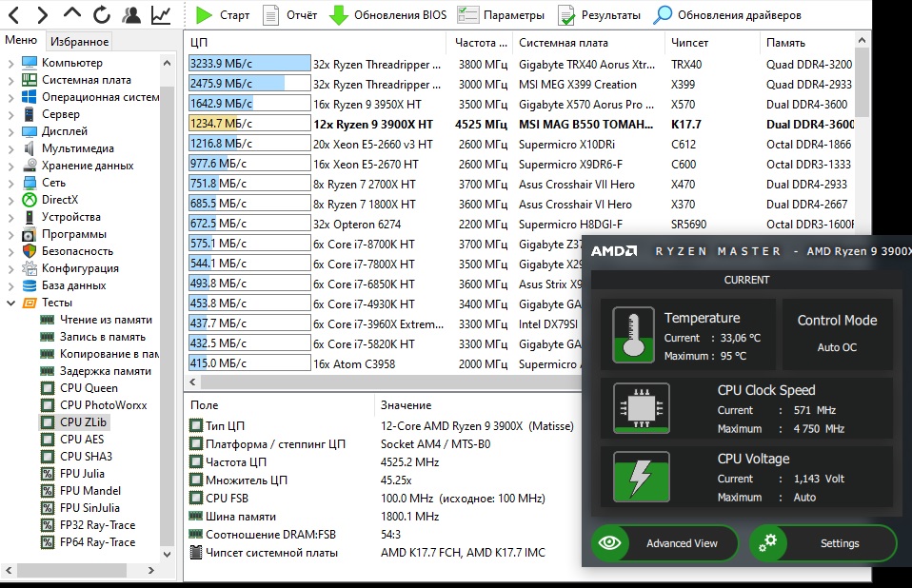Open the Отчёт report
The image size is (912, 588).
(x=289, y=15)
